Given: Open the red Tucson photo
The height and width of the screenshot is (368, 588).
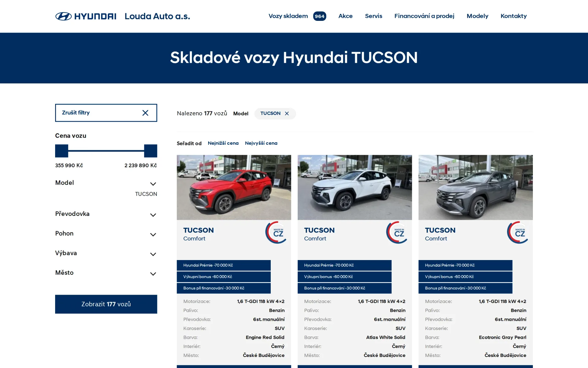Looking at the screenshot, I should tap(234, 187).
